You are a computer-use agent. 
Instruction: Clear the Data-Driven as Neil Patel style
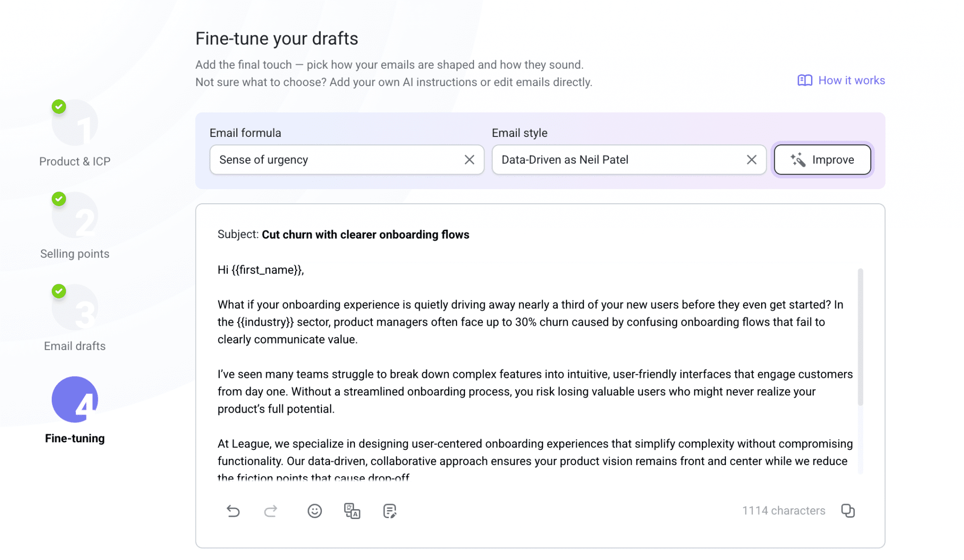click(x=752, y=160)
